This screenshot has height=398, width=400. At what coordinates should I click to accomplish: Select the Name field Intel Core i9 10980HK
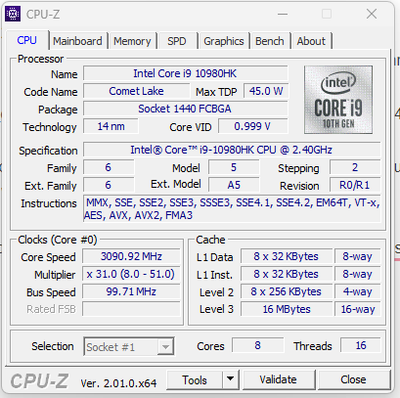[x=185, y=73]
